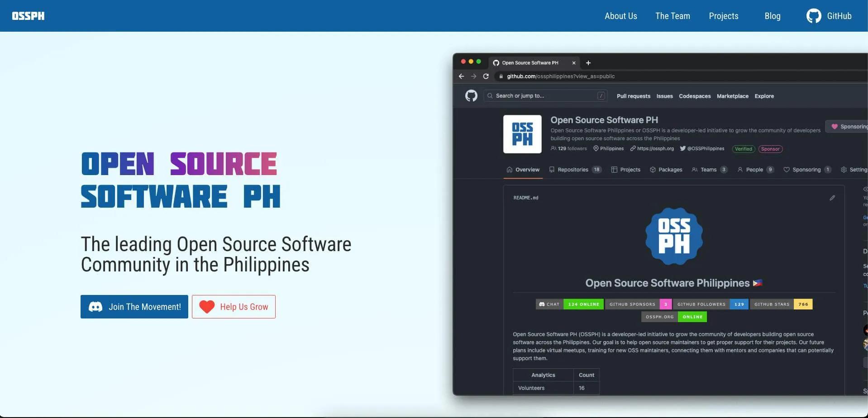
Task: Click the round OSS PH badge logo
Action: pos(674,236)
